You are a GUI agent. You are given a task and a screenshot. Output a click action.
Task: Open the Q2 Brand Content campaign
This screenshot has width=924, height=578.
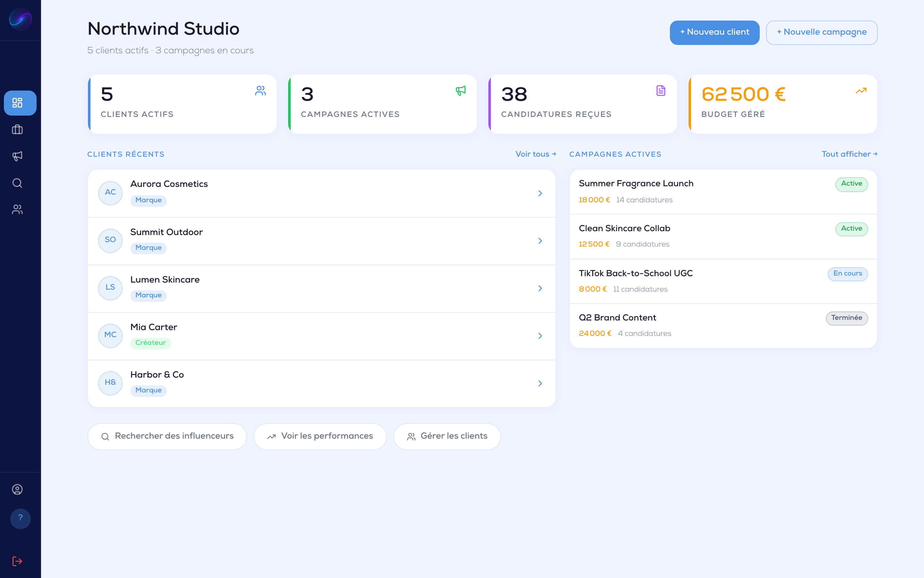[x=723, y=326]
